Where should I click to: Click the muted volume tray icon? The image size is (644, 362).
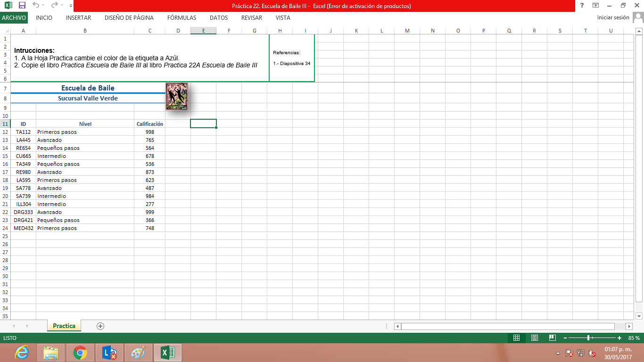tap(593, 353)
